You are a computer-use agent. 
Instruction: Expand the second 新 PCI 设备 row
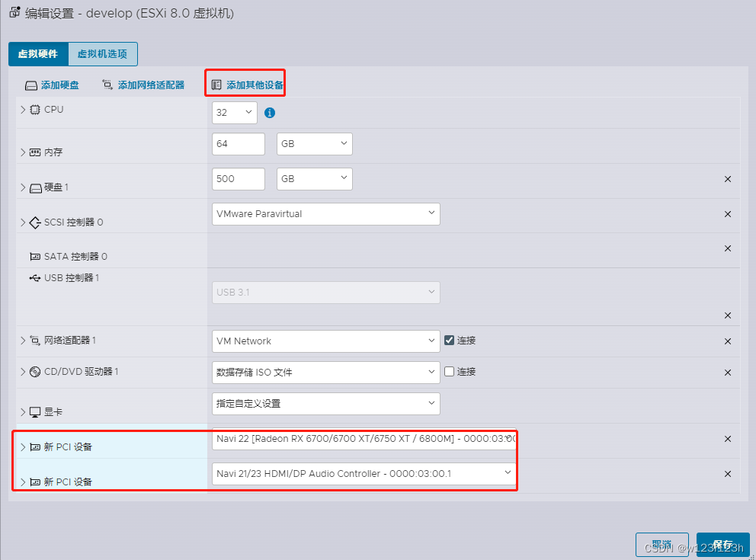23,482
